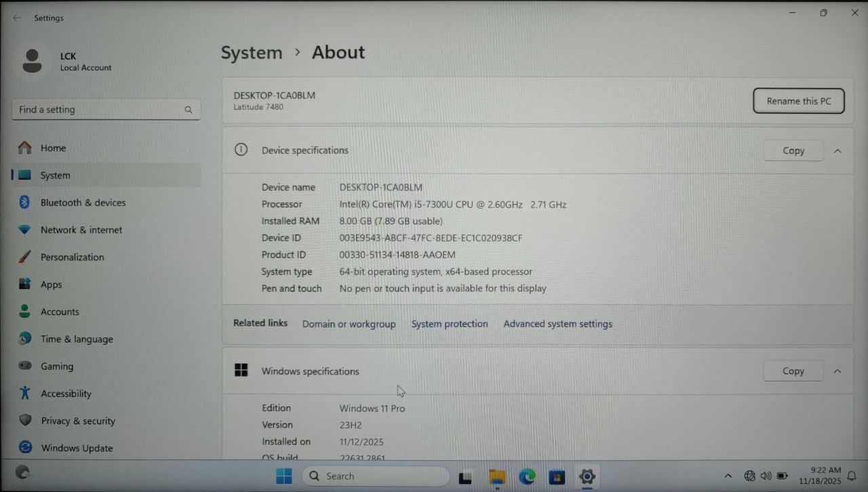
Task: Click the Bluetooth & devices icon in sidebar
Action: click(x=24, y=202)
